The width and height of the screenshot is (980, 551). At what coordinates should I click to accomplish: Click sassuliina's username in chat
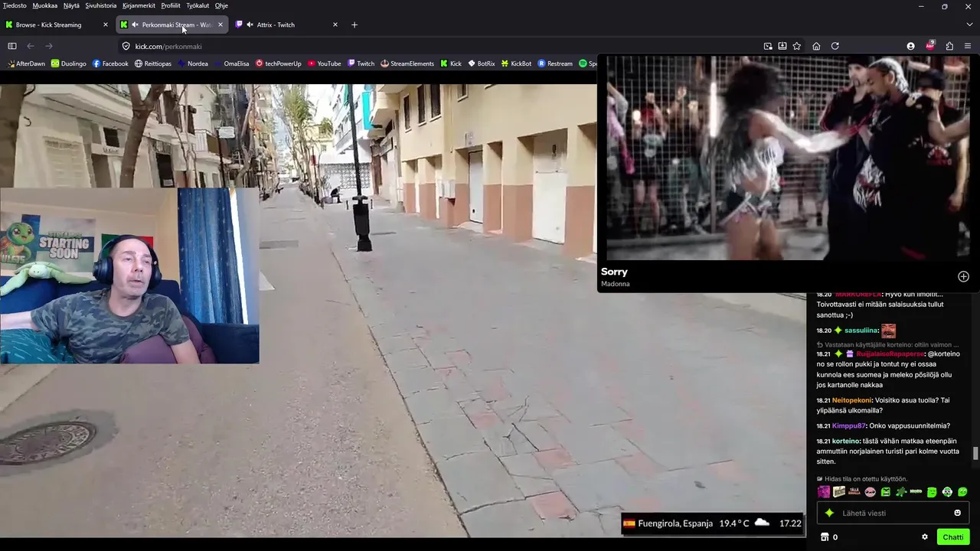tap(861, 331)
